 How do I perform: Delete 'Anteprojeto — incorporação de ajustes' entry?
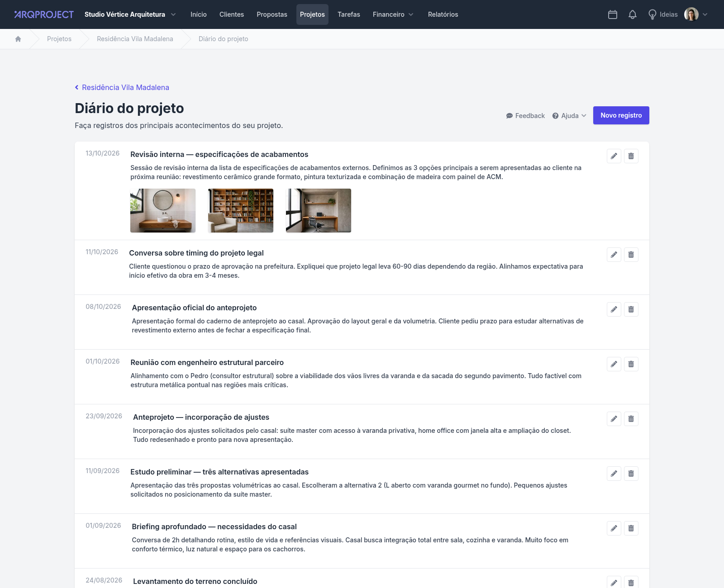click(631, 419)
